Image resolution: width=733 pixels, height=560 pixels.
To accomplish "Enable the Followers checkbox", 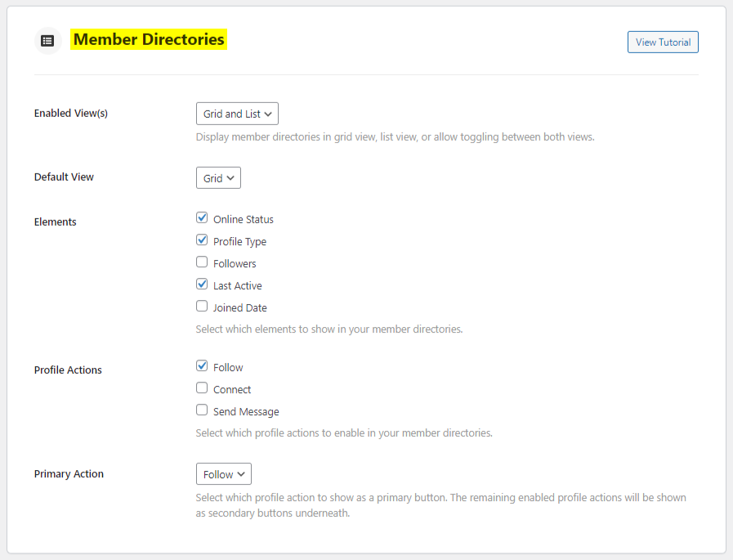I will tap(202, 262).
